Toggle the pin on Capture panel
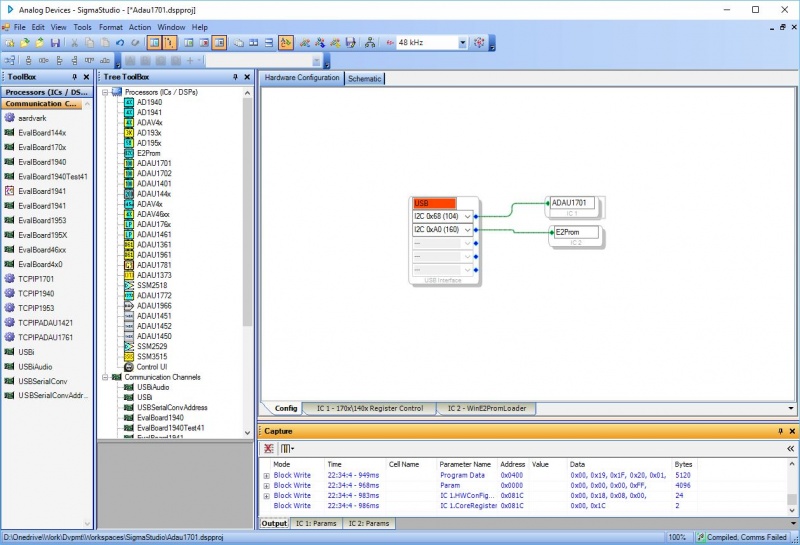Image resolution: width=800 pixels, height=545 pixels. (x=780, y=431)
